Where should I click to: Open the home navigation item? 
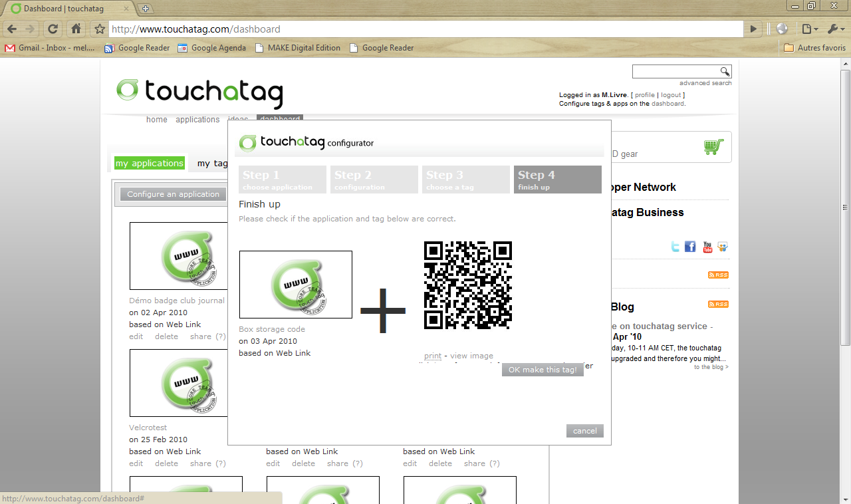157,120
